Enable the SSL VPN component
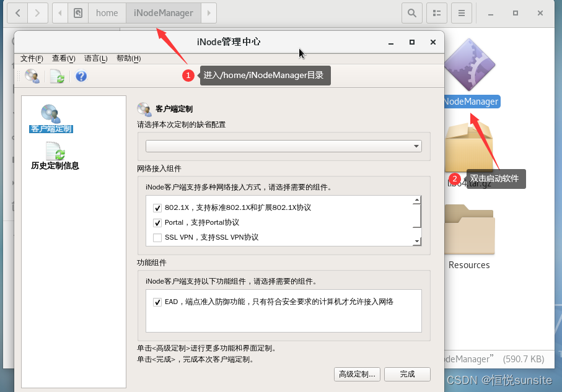The height and width of the screenshot is (392, 562). point(157,237)
